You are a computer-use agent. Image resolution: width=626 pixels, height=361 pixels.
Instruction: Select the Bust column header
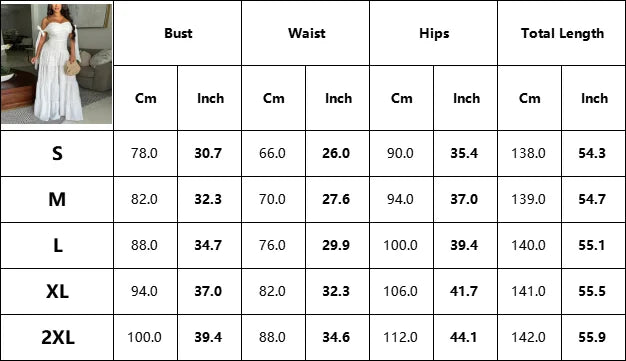[x=178, y=33]
